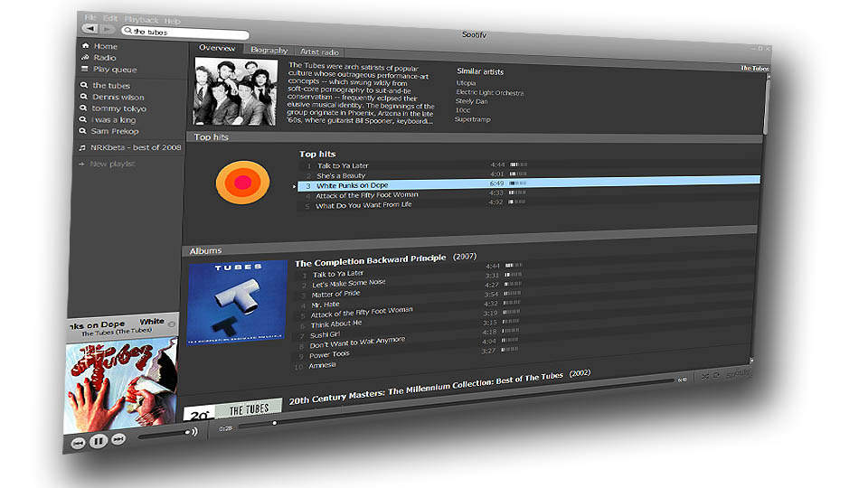Image resolution: width=868 pixels, height=488 pixels.
Task: Open similar artist 10cc
Action: click(462, 110)
